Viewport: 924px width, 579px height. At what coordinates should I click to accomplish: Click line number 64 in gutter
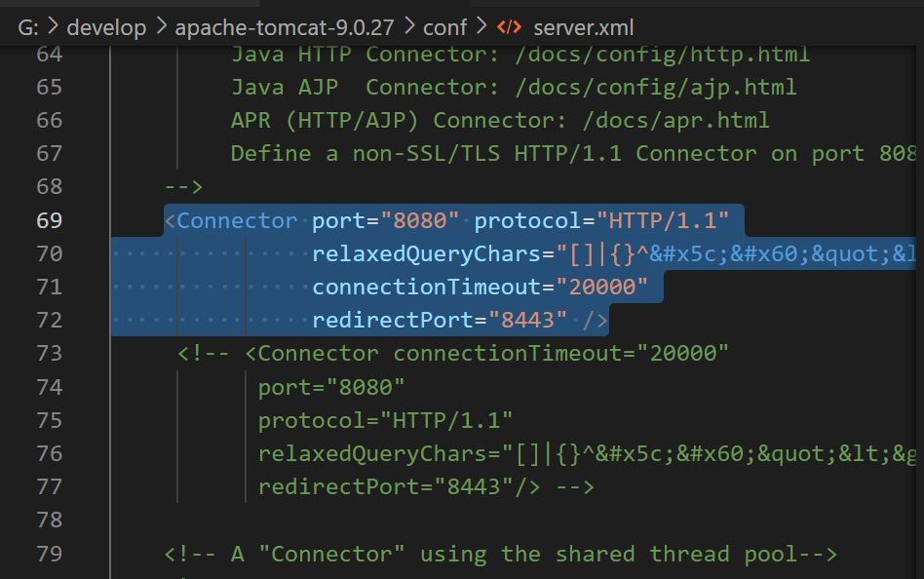coord(50,55)
